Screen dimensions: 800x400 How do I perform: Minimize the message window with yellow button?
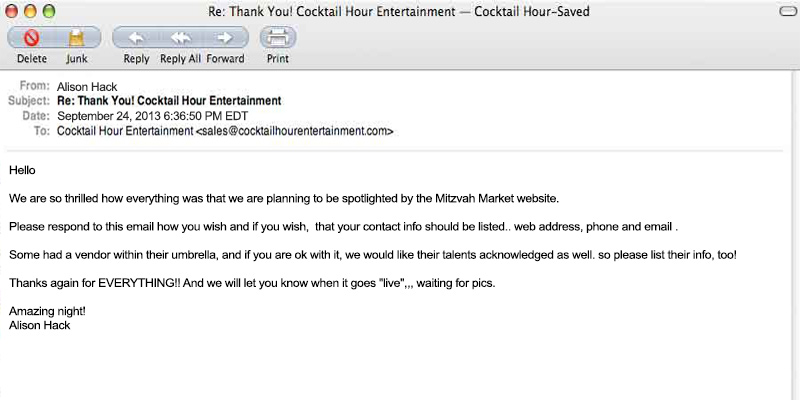click(30, 11)
